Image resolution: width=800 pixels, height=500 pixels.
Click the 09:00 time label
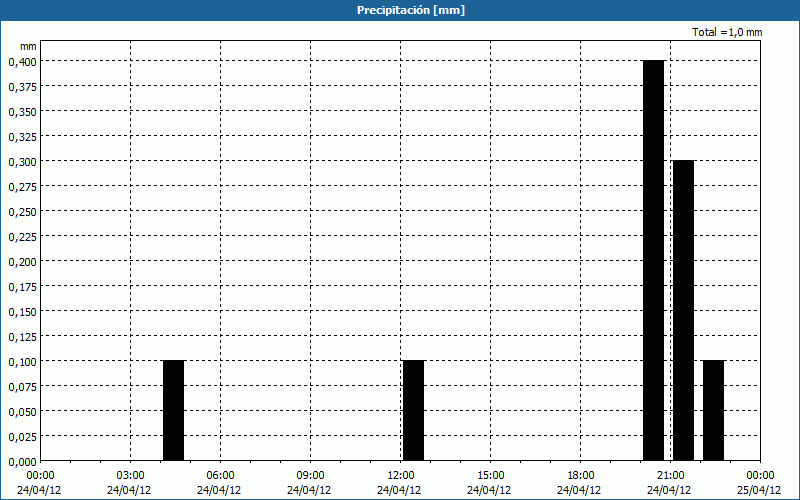[x=310, y=476]
